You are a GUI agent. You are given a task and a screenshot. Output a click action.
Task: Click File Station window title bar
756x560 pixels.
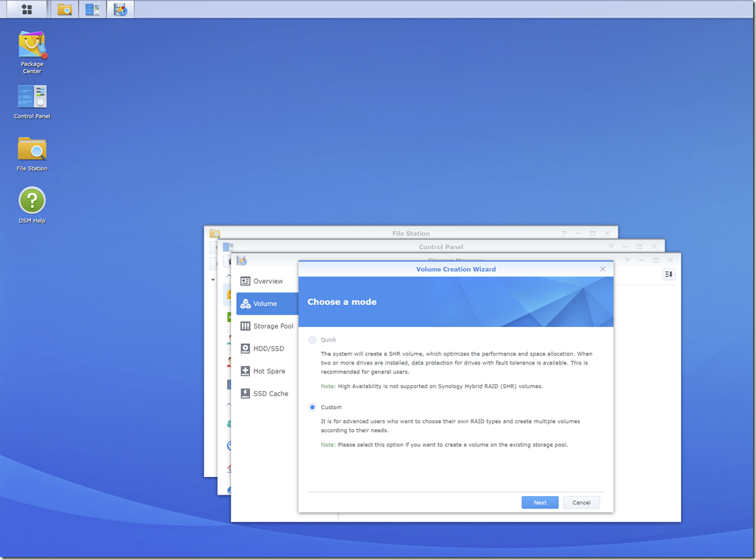coord(411,233)
